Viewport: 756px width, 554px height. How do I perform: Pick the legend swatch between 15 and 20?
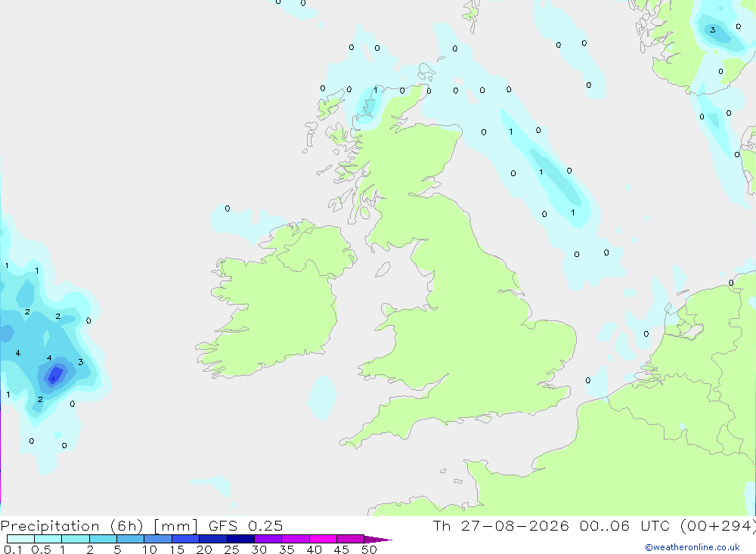[186, 539]
